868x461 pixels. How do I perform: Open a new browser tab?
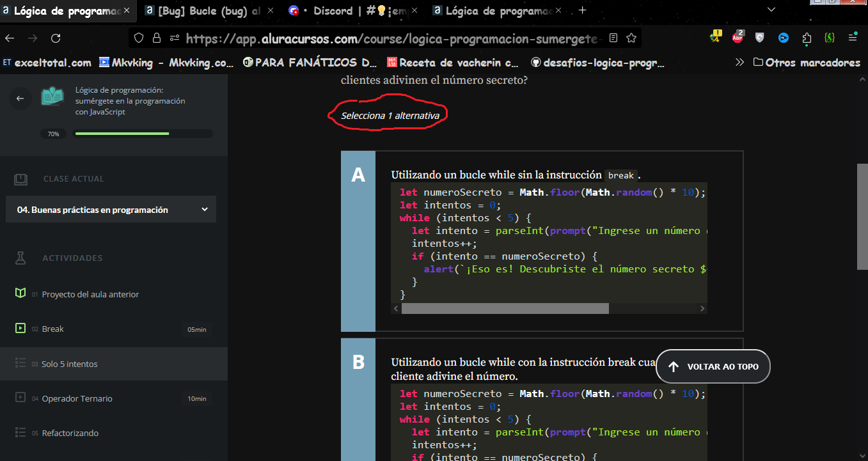[582, 10]
